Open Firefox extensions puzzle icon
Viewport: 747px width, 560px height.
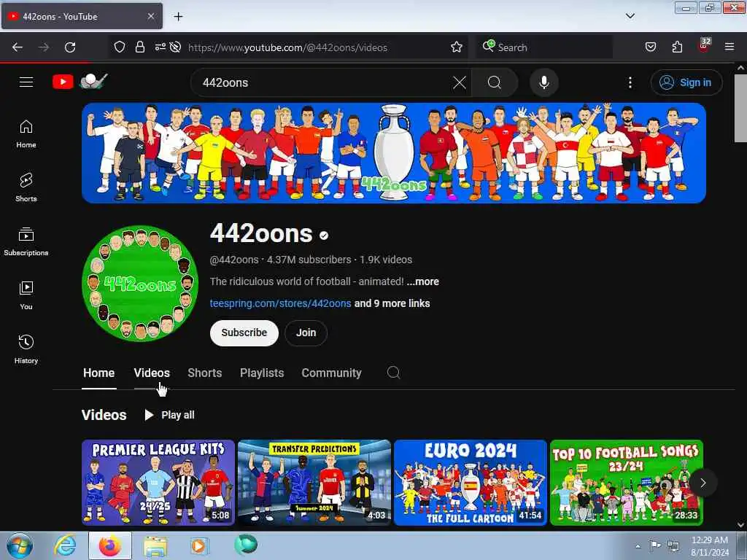pos(677,47)
